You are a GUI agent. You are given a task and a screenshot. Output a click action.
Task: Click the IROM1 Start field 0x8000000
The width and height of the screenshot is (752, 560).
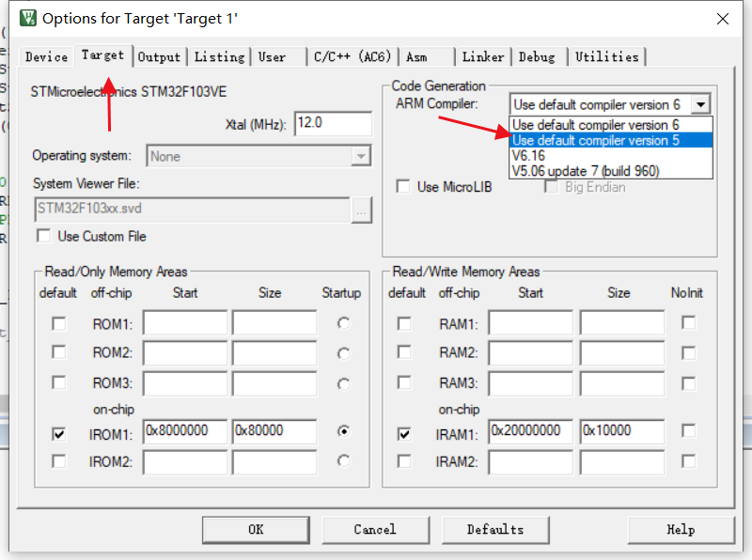coord(185,431)
